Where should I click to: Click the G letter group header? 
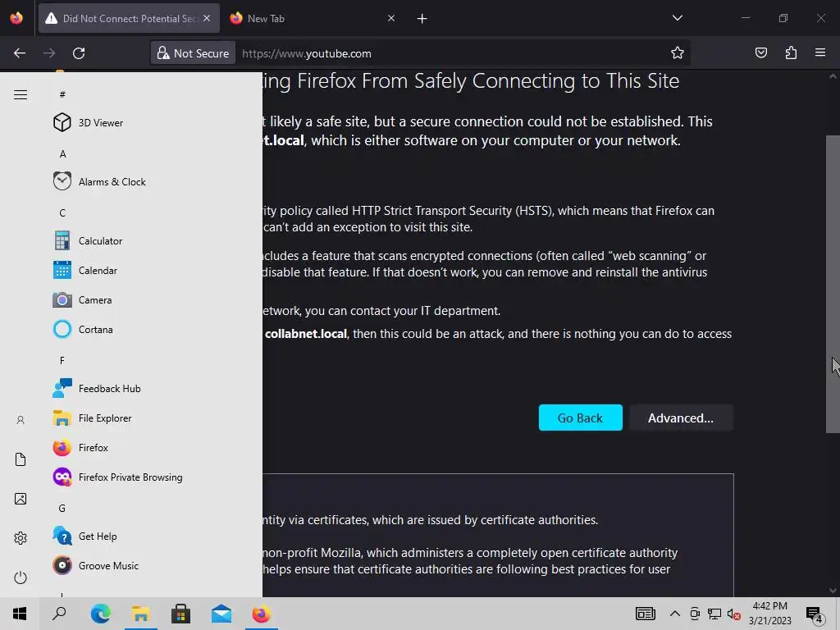coord(62,508)
